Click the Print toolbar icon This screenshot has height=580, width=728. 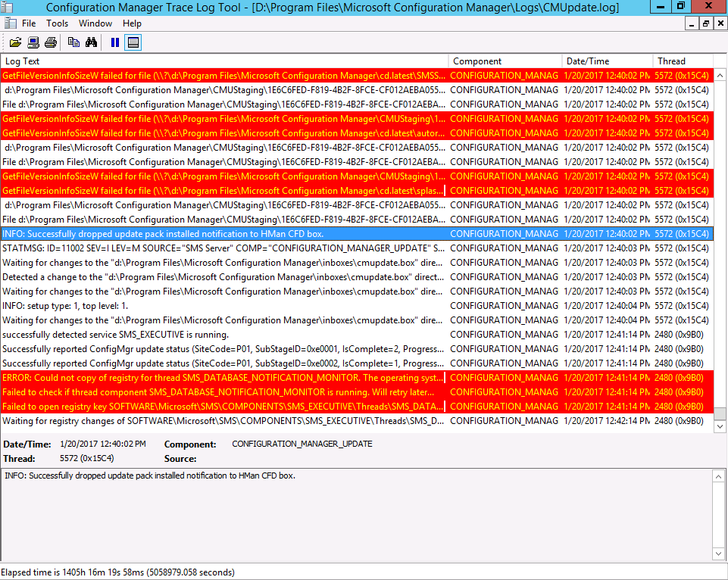click(51, 42)
